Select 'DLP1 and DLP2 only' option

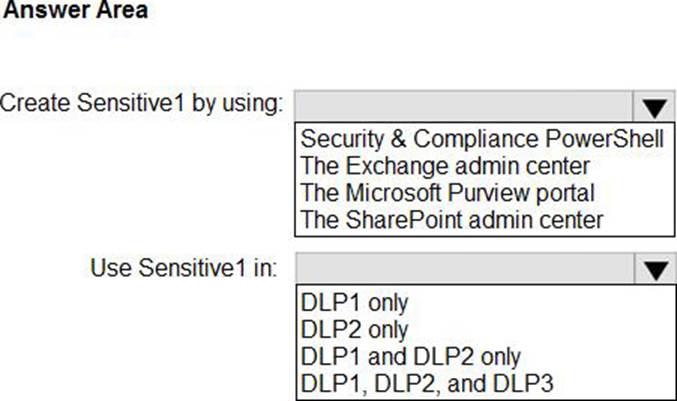(x=410, y=355)
